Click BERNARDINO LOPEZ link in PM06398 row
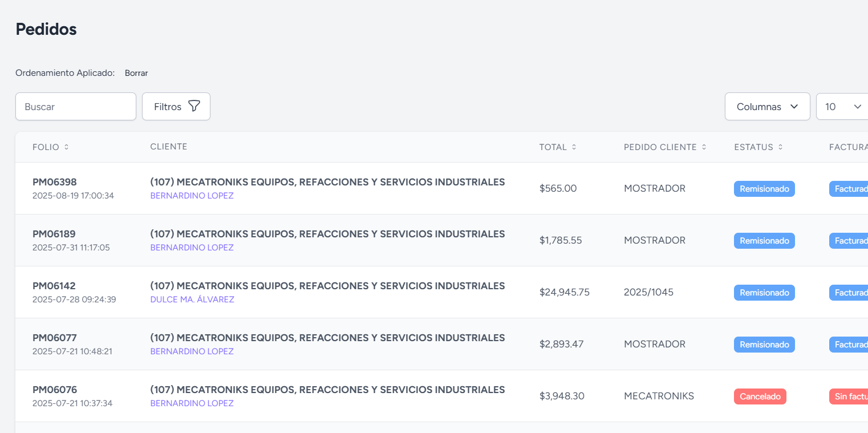This screenshot has height=433, width=868. [x=192, y=196]
